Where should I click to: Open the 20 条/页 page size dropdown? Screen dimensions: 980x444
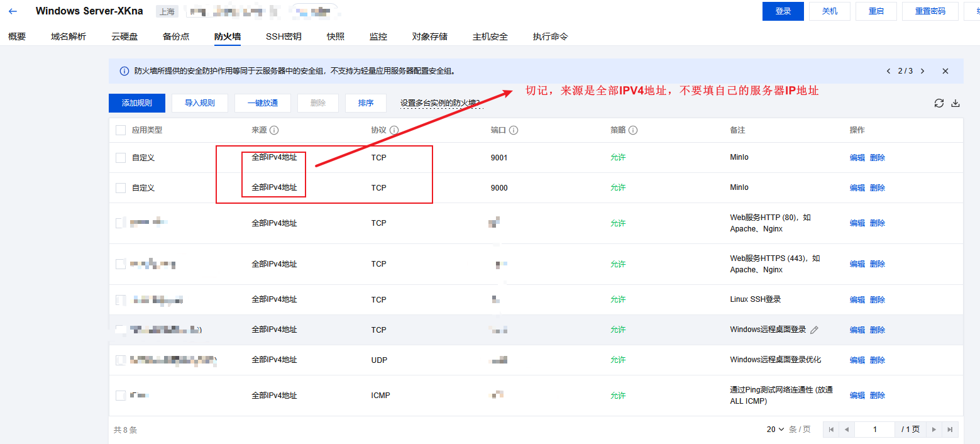coord(775,430)
